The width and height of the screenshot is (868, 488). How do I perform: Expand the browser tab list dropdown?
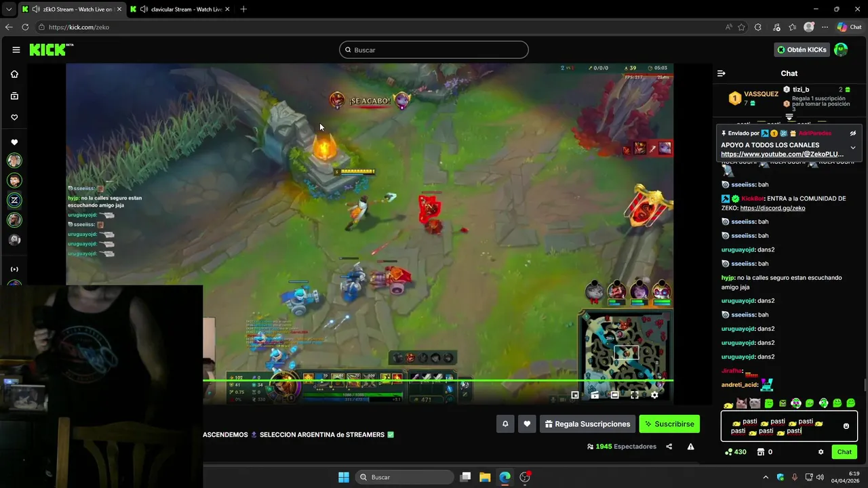click(8, 9)
